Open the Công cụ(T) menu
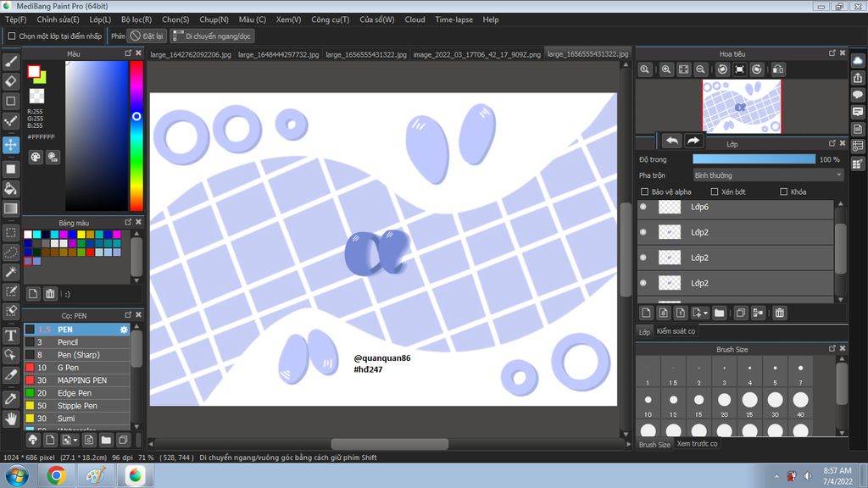868x488 pixels. pyautogui.click(x=331, y=19)
